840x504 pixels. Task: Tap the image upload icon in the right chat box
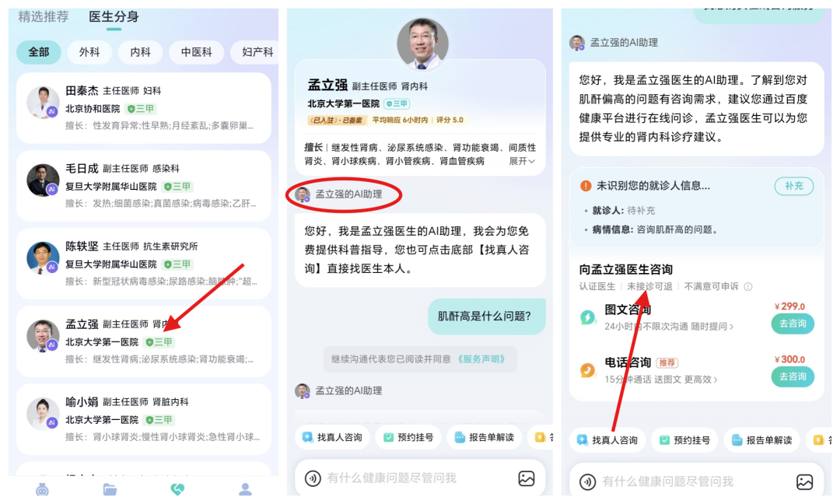804,481
